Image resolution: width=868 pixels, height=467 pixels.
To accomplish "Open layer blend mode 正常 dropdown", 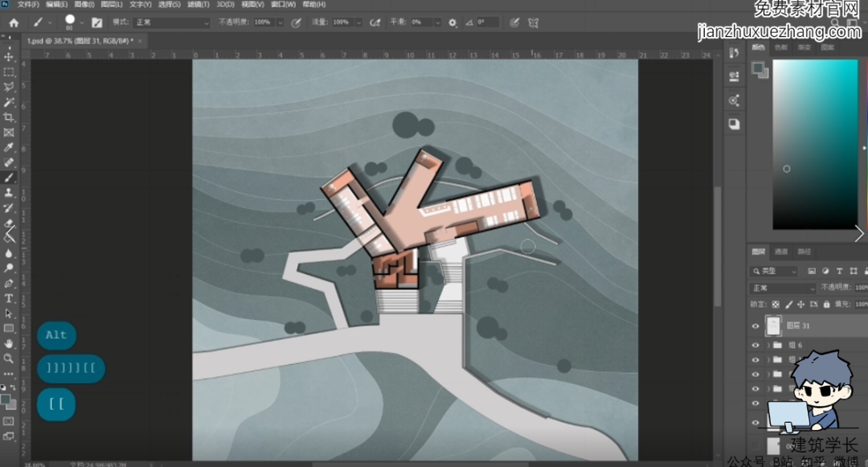I will (x=784, y=289).
